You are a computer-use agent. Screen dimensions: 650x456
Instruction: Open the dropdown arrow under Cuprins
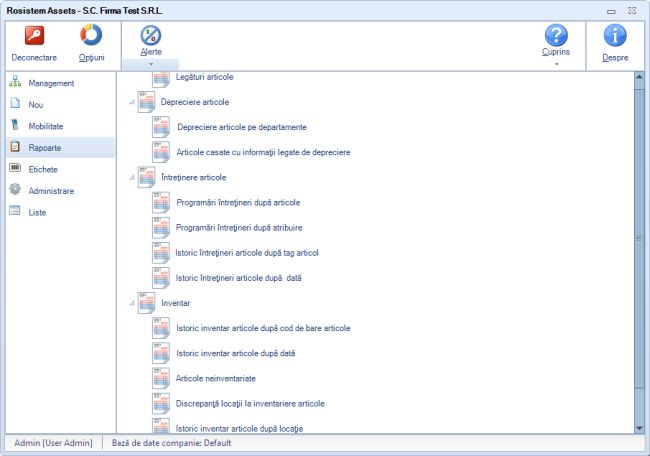(556, 63)
